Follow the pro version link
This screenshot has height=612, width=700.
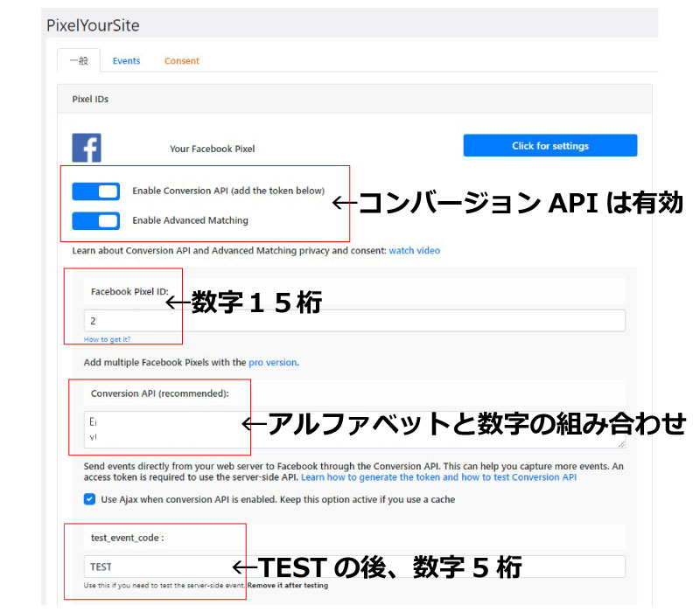click(273, 362)
